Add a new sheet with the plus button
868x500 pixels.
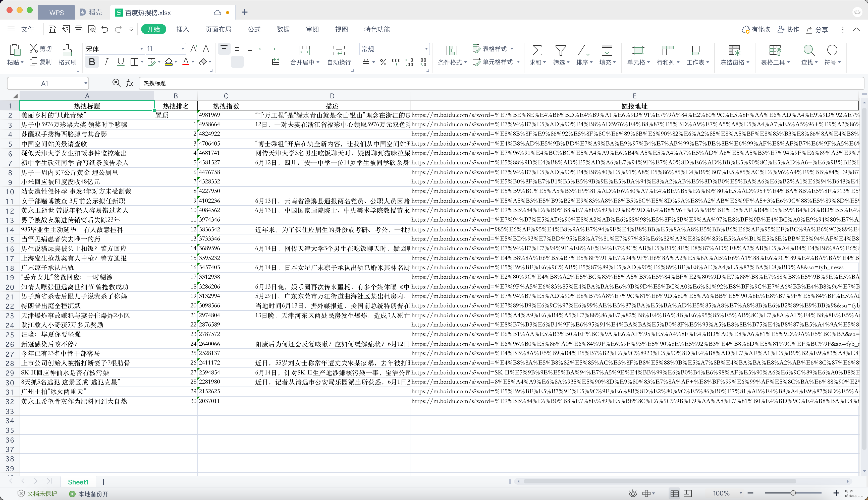tap(103, 482)
